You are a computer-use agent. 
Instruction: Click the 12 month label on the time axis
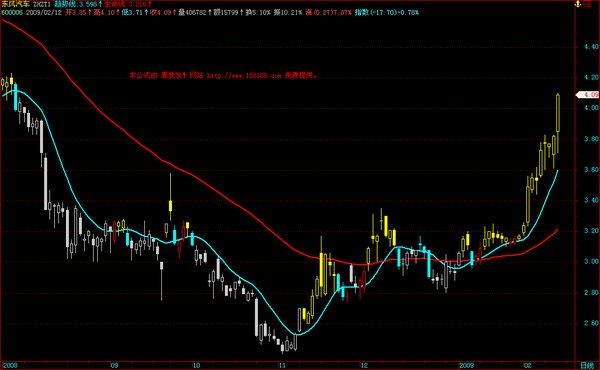click(364, 365)
